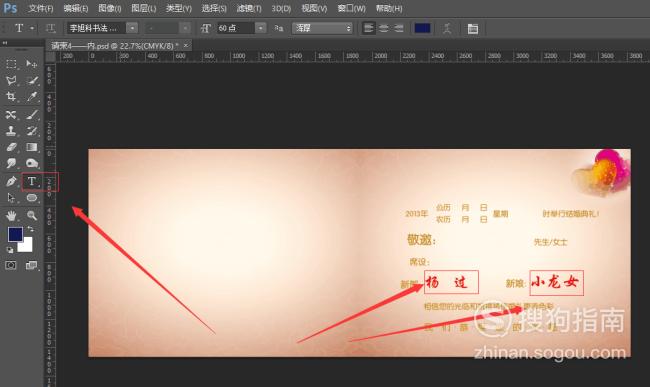This screenshot has width=650, height=387.
Task: Open the dark blue foreground color picker
Action: click(15, 234)
